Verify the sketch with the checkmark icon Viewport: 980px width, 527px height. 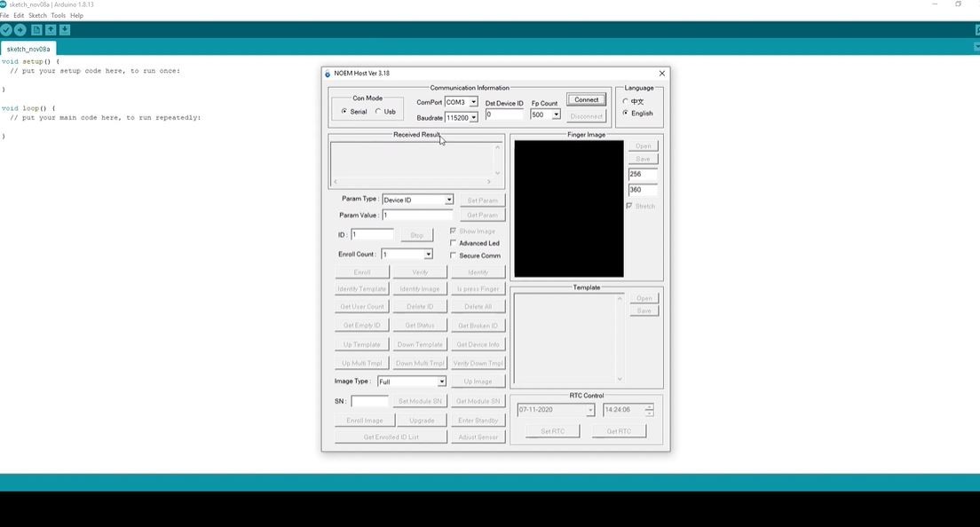5,29
